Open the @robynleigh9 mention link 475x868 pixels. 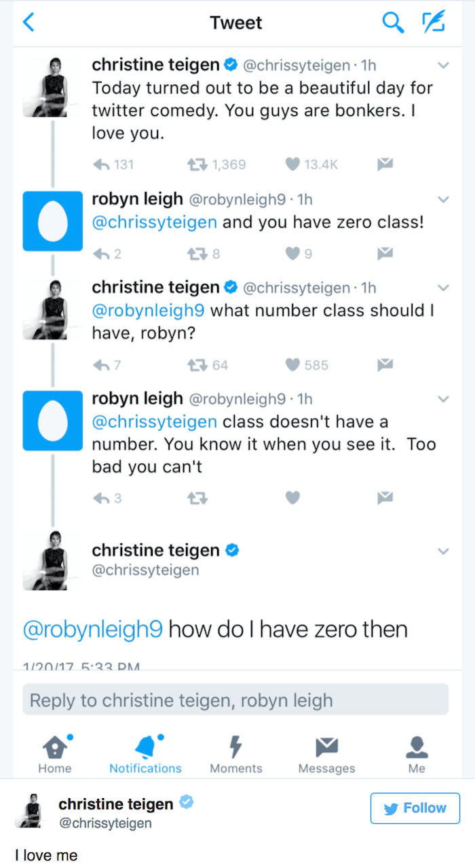(x=92, y=629)
